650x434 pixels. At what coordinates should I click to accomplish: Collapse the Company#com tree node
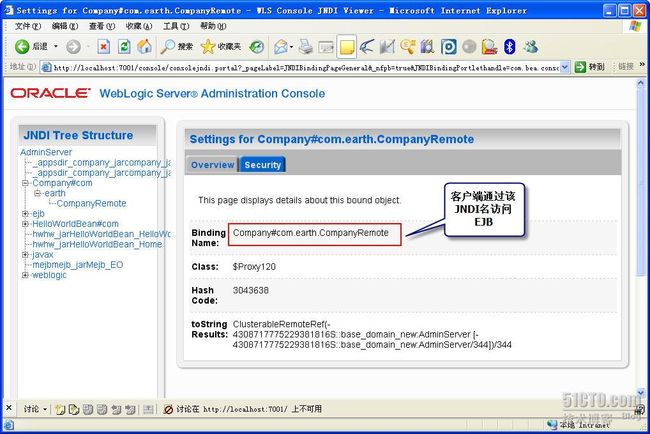25,183
